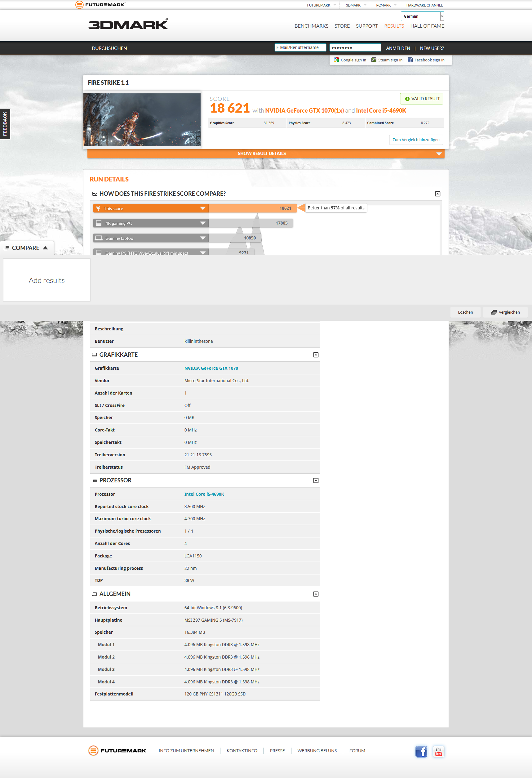
Task: Open Kontaktinfo footer link
Action: point(242,751)
